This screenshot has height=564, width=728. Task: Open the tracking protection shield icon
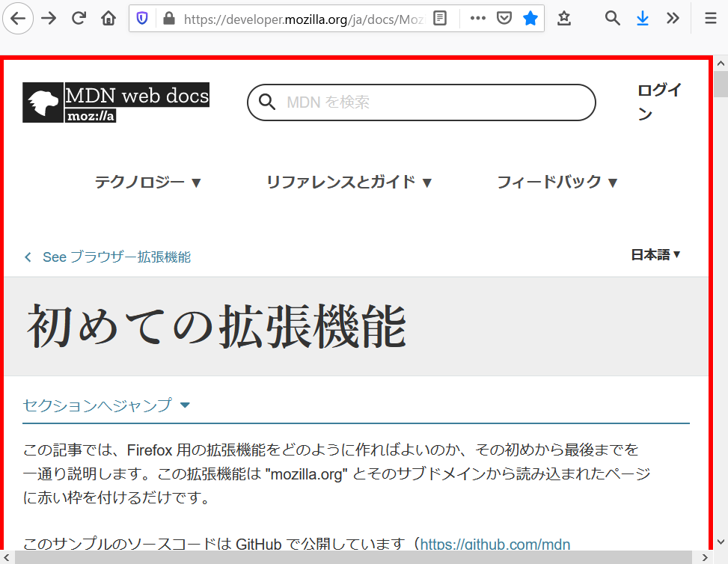pyautogui.click(x=142, y=19)
